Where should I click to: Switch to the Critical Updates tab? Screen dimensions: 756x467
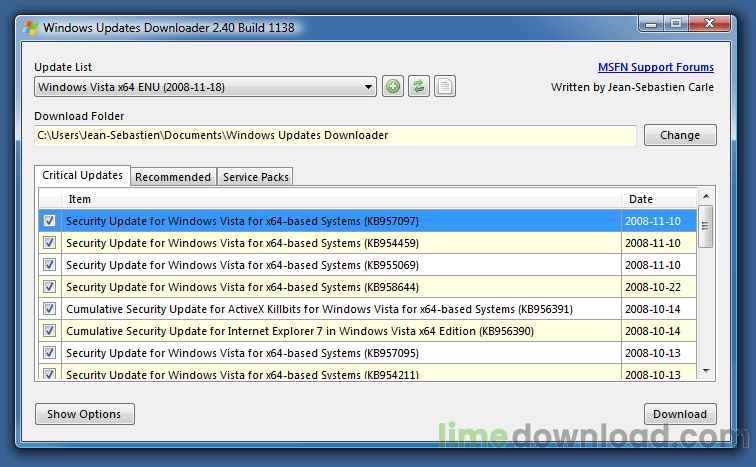[x=82, y=175]
